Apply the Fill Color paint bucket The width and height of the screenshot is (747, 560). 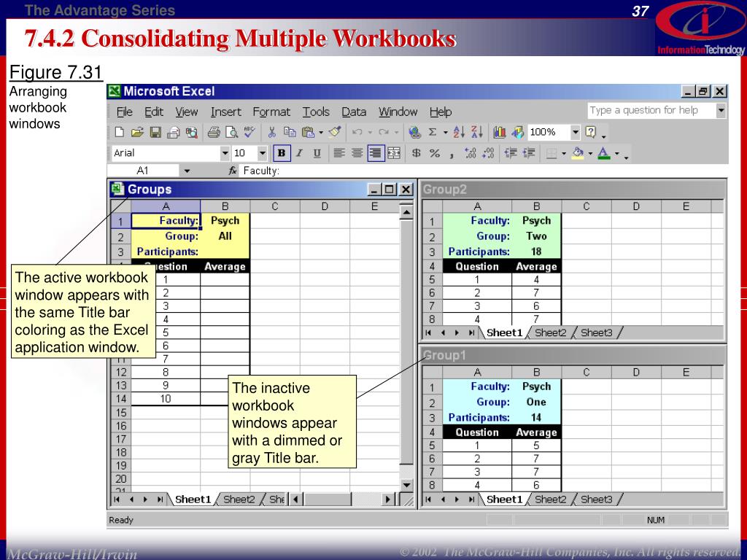[x=578, y=153]
